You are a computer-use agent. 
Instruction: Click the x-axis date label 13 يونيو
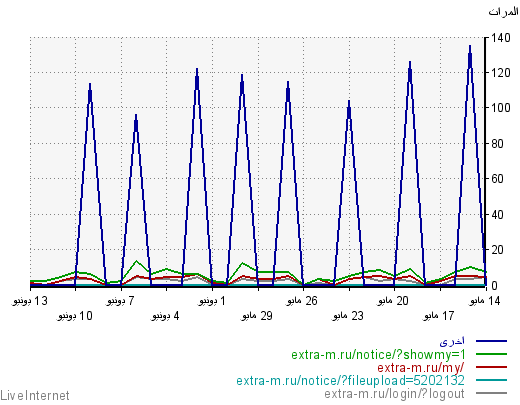tap(31, 301)
